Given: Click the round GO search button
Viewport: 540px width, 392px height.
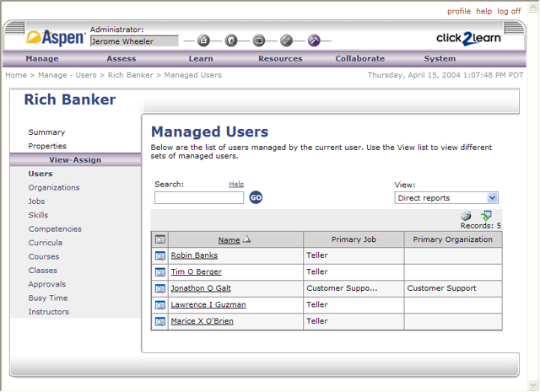Looking at the screenshot, I should (256, 197).
